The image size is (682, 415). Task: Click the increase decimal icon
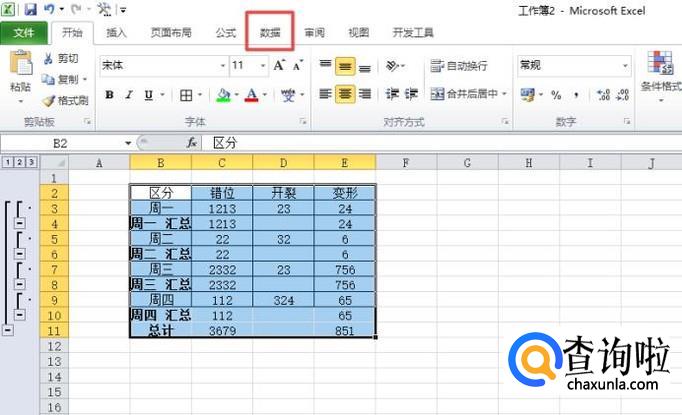[x=603, y=95]
